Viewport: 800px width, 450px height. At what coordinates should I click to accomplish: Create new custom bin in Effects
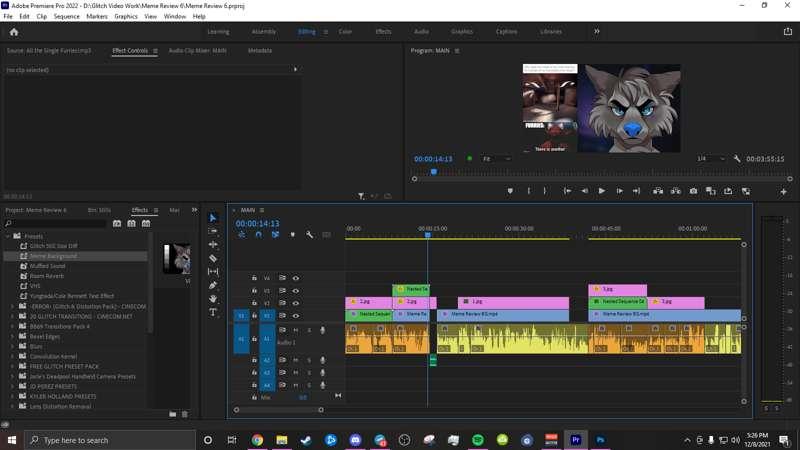172,414
